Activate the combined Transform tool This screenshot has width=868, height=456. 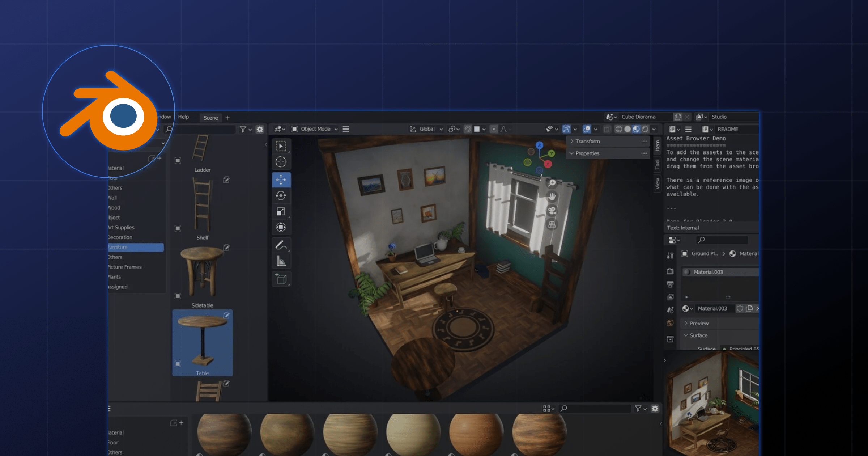point(281,227)
